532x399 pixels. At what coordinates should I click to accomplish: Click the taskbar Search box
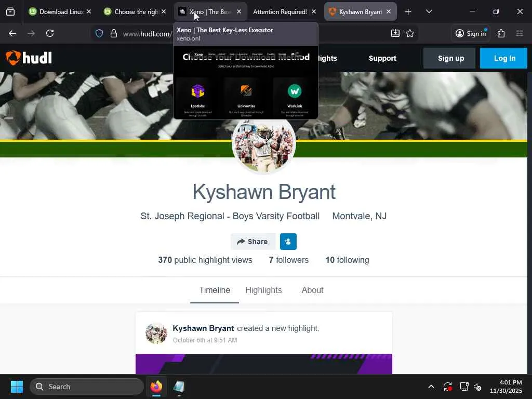pyautogui.click(x=87, y=387)
